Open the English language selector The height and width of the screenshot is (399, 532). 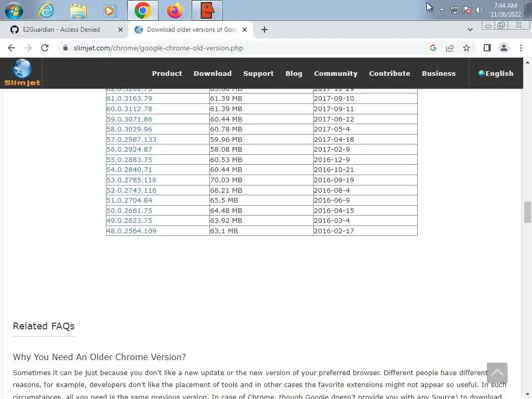click(496, 73)
